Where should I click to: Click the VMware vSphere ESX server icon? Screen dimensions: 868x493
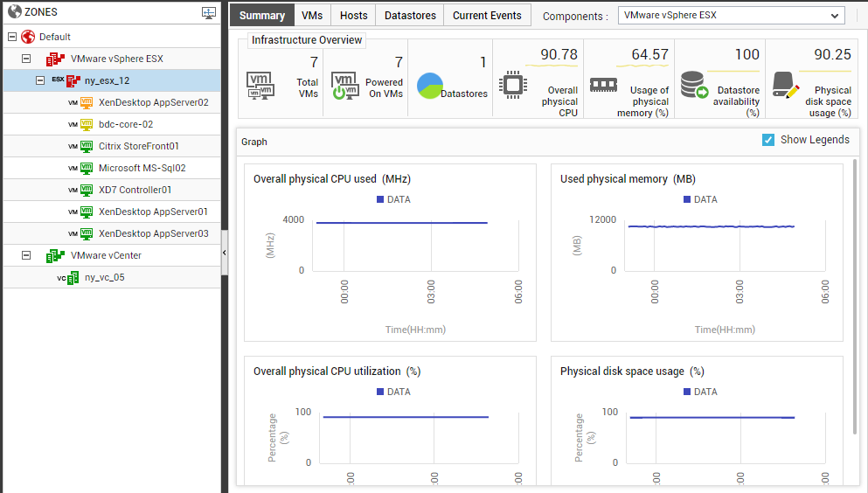point(55,59)
